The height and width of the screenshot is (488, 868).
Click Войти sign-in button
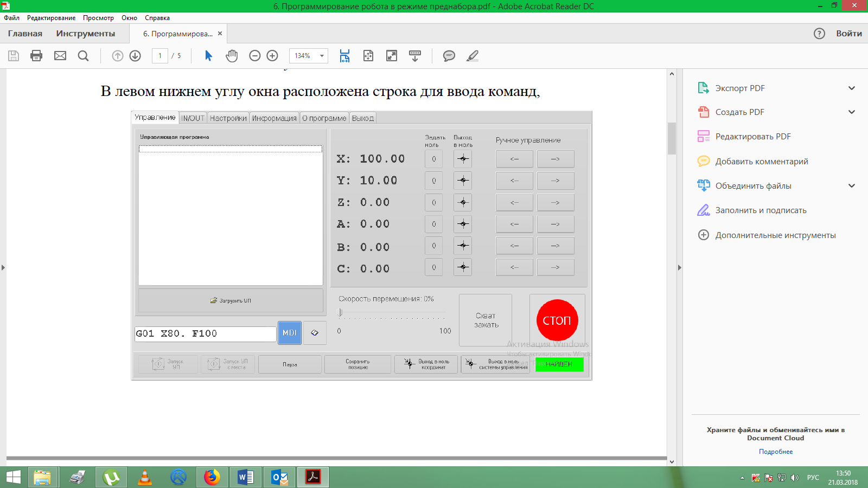pyautogui.click(x=849, y=34)
